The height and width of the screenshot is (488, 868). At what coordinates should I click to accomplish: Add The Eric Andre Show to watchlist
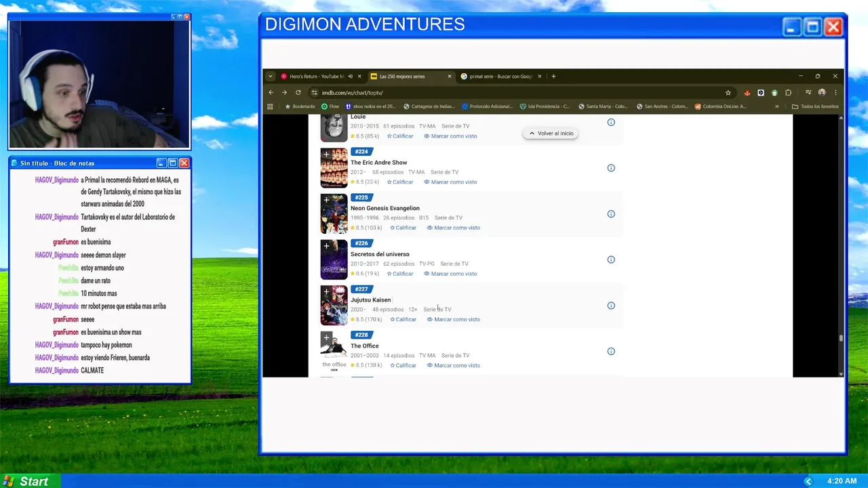[x=326, y=155]
